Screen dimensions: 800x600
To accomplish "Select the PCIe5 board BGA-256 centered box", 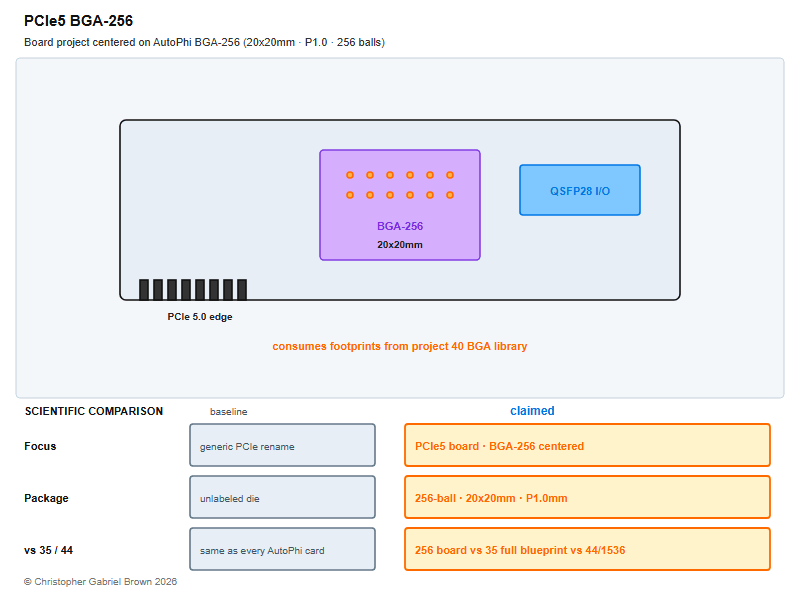I will (x=587, y=445).
